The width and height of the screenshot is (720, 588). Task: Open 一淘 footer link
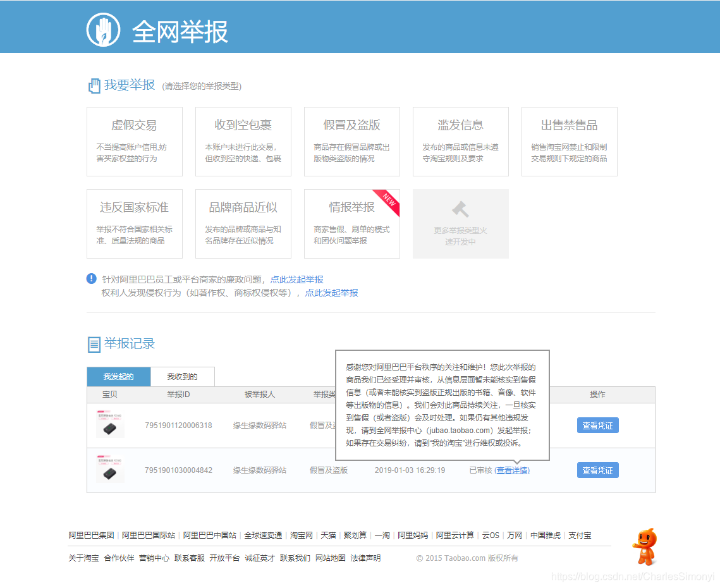tap(382, 536)
